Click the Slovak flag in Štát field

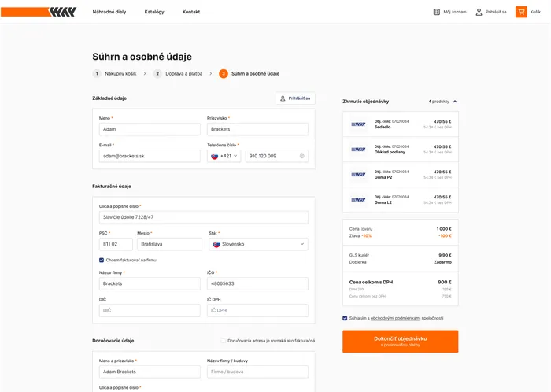[216, 245]
